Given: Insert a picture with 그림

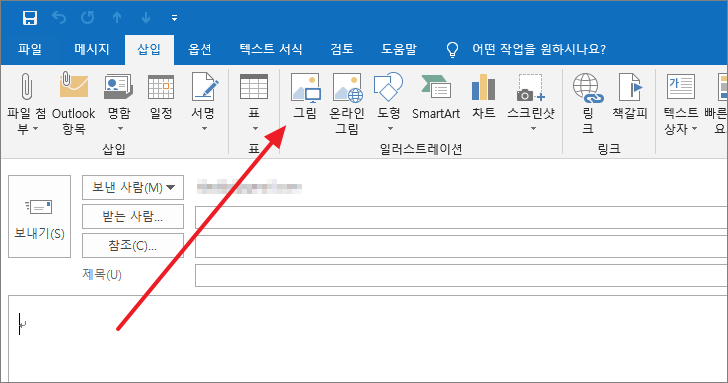Looking at the screenshot, I should click(x=305, y=97).
